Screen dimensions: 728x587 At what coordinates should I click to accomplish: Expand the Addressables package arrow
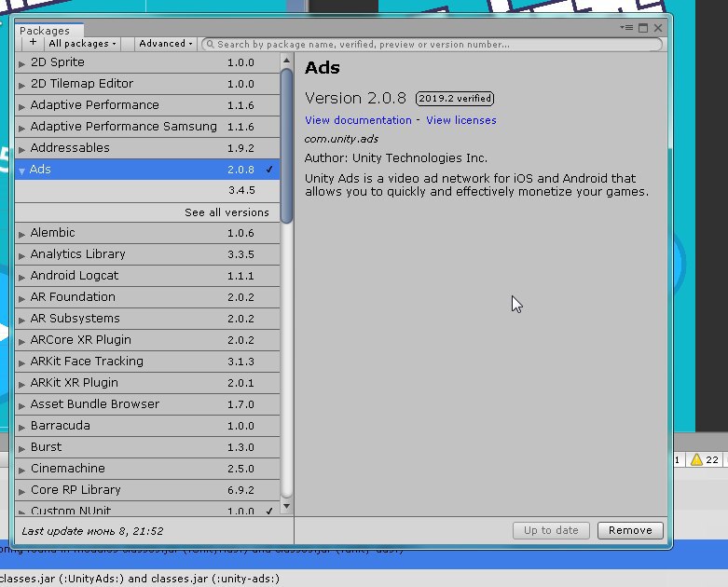click(x=21, y=149)
